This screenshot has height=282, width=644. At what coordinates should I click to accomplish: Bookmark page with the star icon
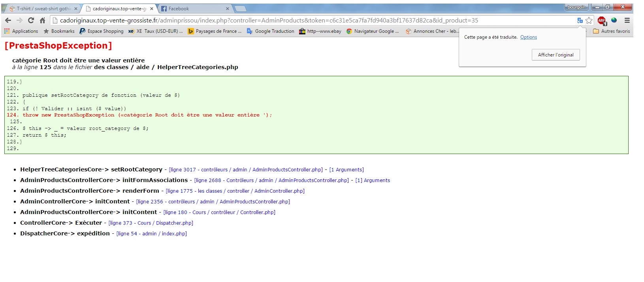[x=589, y=21]
